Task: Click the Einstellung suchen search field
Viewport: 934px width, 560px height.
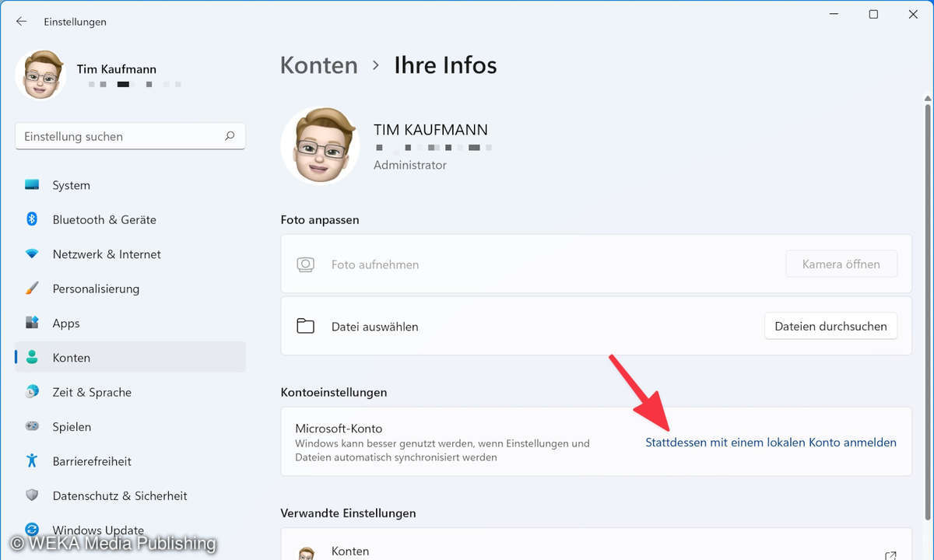Action: coord(130,136)
